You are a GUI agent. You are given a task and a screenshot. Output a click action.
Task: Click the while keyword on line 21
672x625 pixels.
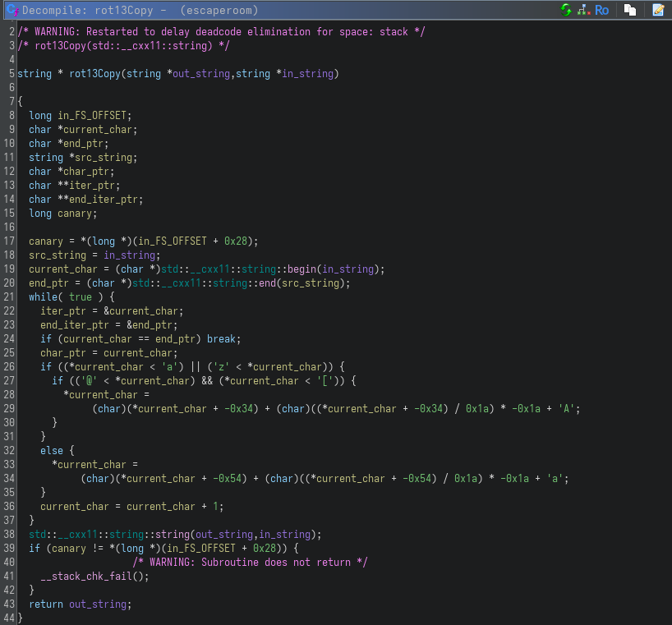[x=43, y=296]
